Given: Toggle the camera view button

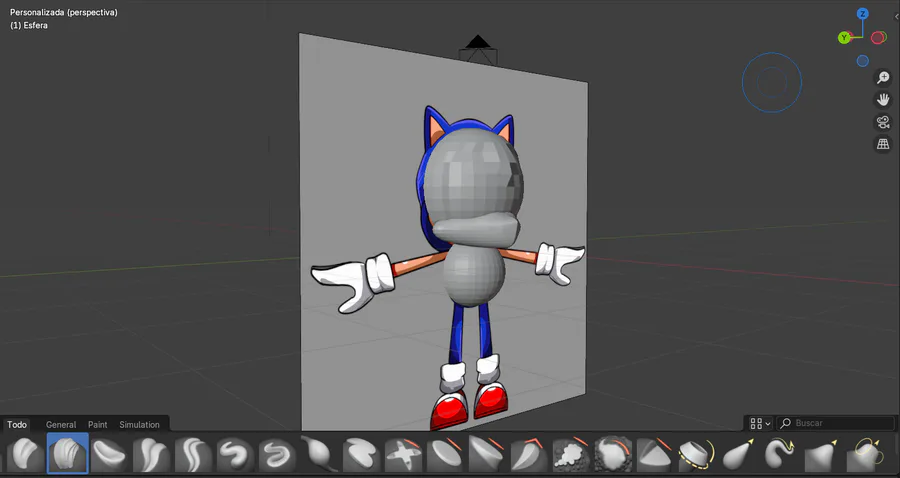Looking at the screenshot, I should (x=883, y=122).
